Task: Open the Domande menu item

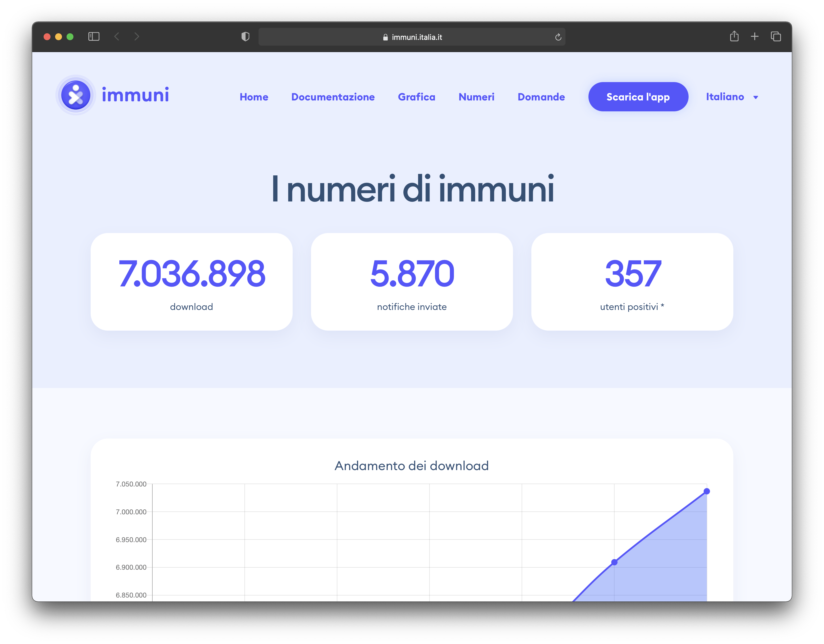Action: 541,97
